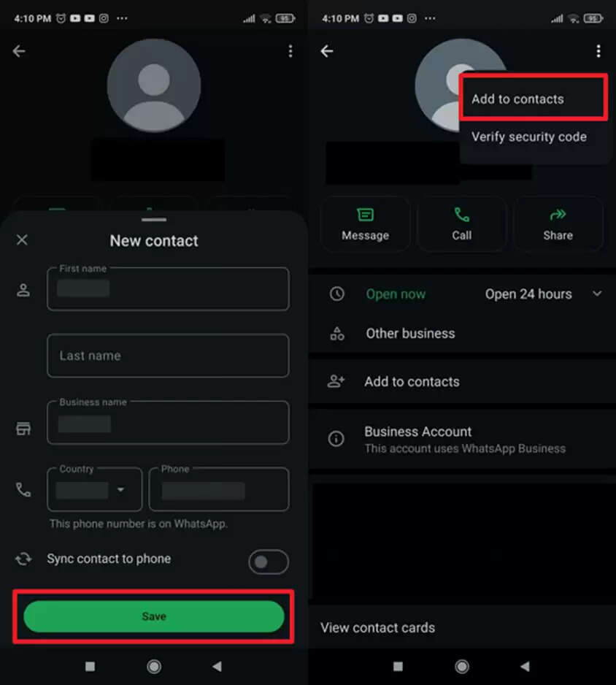This screenshot has width=616, height=685.
Task: Open the three-dot menu on left screen
Action: (x=290, y=51)
